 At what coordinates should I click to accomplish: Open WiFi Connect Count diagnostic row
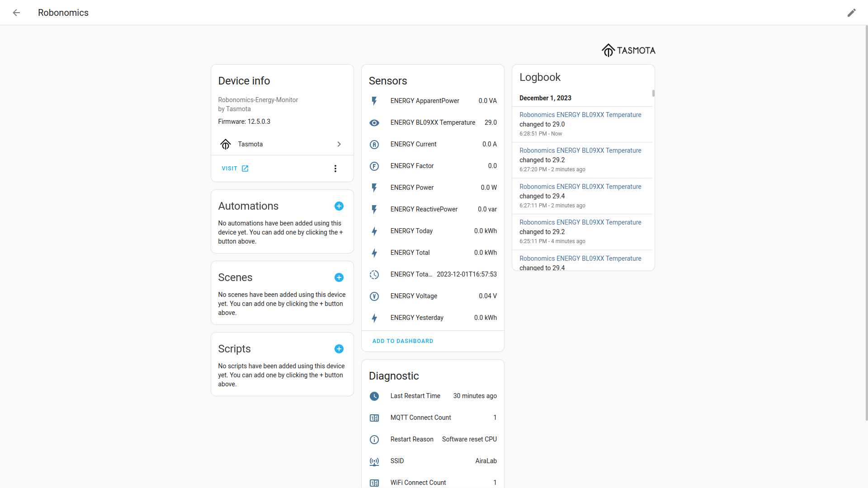pos(433,482)
